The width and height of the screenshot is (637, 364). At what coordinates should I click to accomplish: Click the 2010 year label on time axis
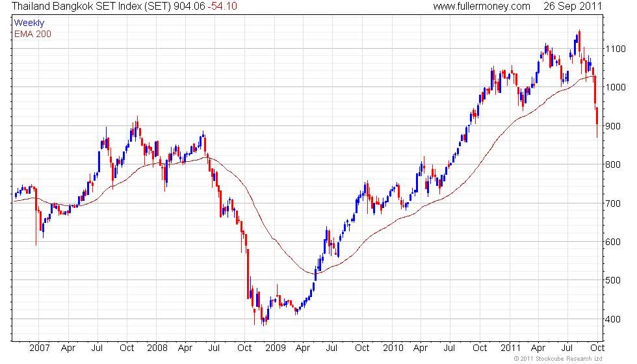[x=393, y=348]
